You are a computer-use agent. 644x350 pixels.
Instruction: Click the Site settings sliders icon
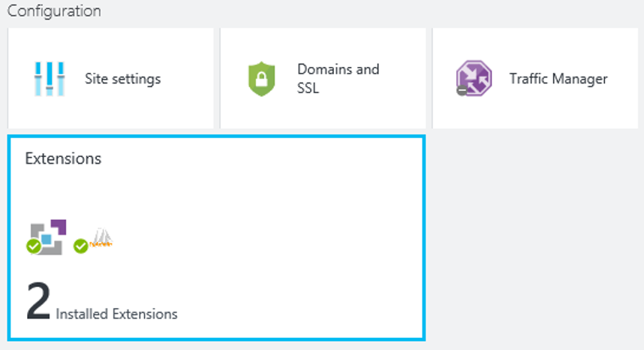coord(50,78)
